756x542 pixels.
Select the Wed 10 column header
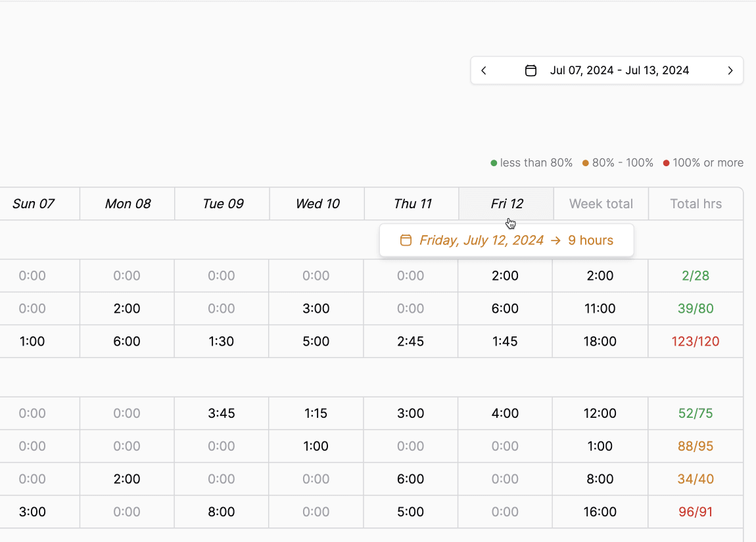coord(318,204)
